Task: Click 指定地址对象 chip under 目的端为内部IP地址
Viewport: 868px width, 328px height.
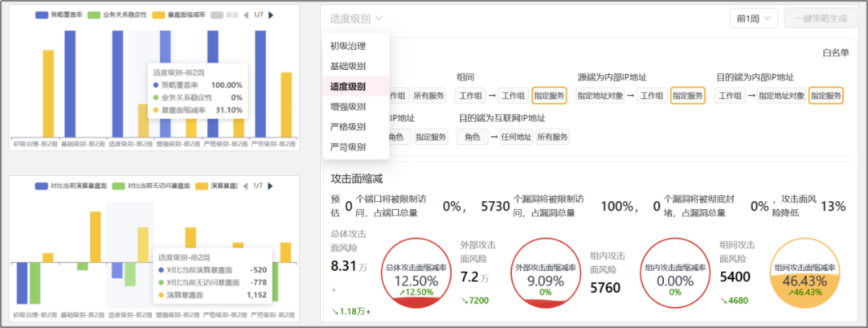Action: pyautogui.click(x=781, y=96)
